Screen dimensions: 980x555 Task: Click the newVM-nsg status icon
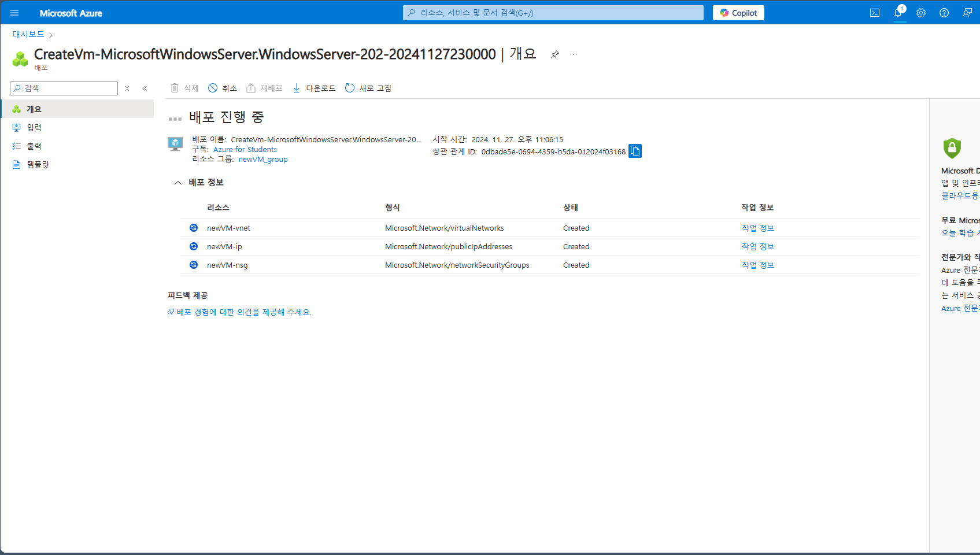[194, 265]
